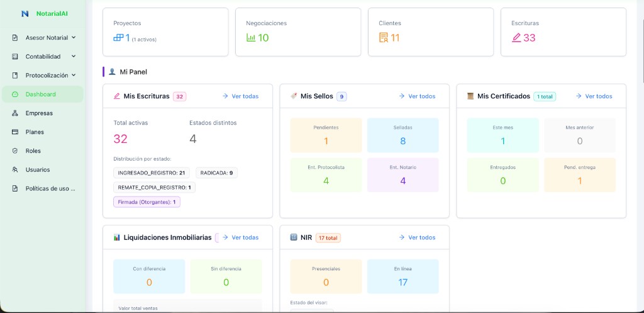Click the Planes card icon in sidebar

[15, 132]
